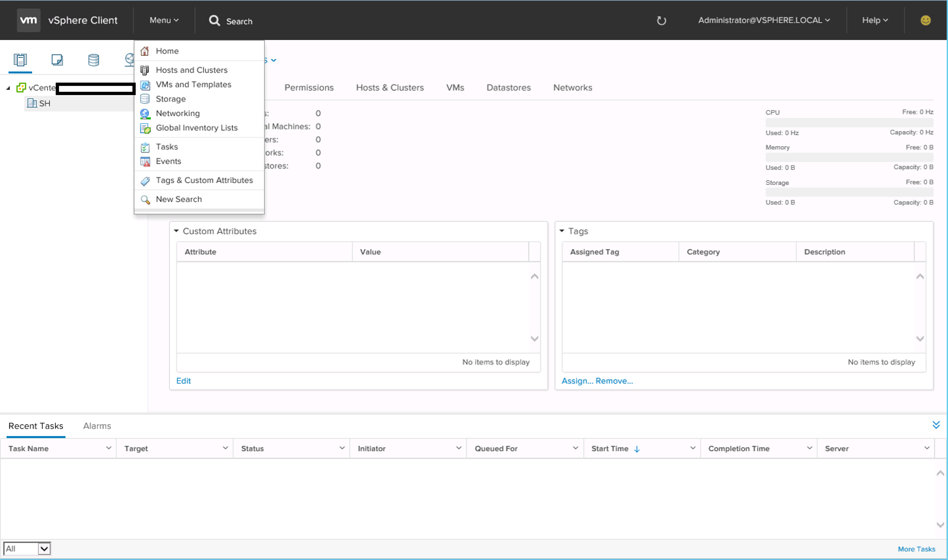Click the Completion Time column header
This screenshot has width=948, height=560.
(x=758, y=449)
